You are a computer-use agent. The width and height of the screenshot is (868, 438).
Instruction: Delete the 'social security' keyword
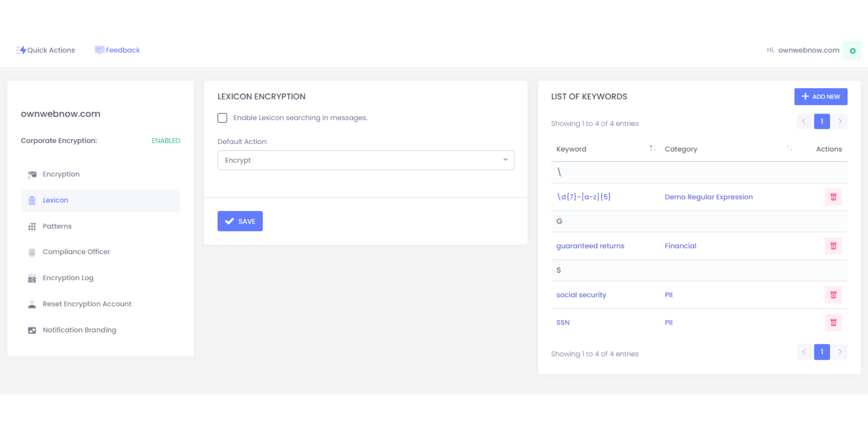pos(833,295)
